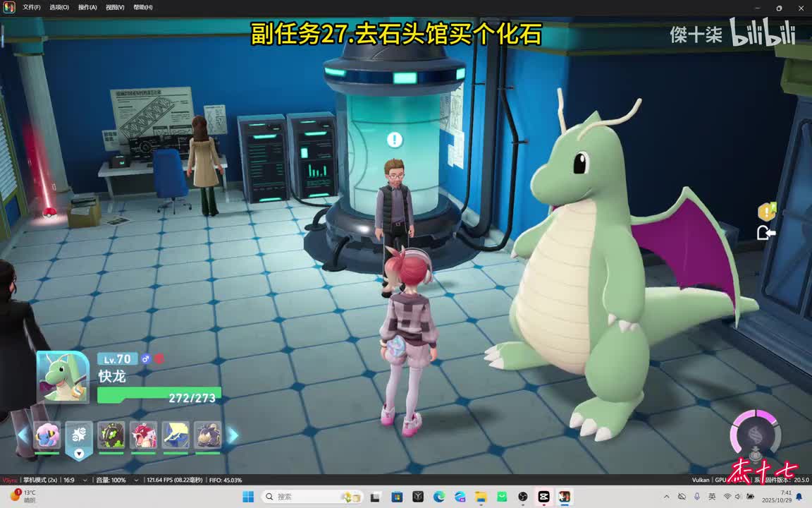Select the dark round Pokémon party slot
Image resolution: width=812 pixels, height=508 pixels.
point(208,435)
